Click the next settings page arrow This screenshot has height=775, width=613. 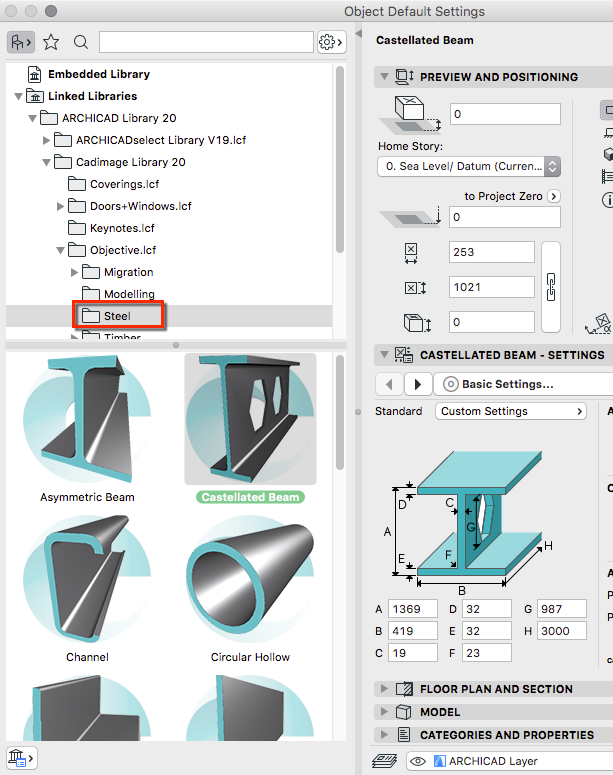(418, 384)
